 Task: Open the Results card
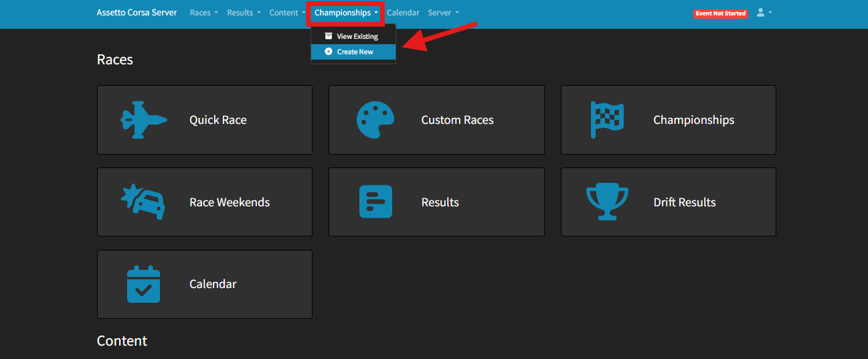point(436,202)
